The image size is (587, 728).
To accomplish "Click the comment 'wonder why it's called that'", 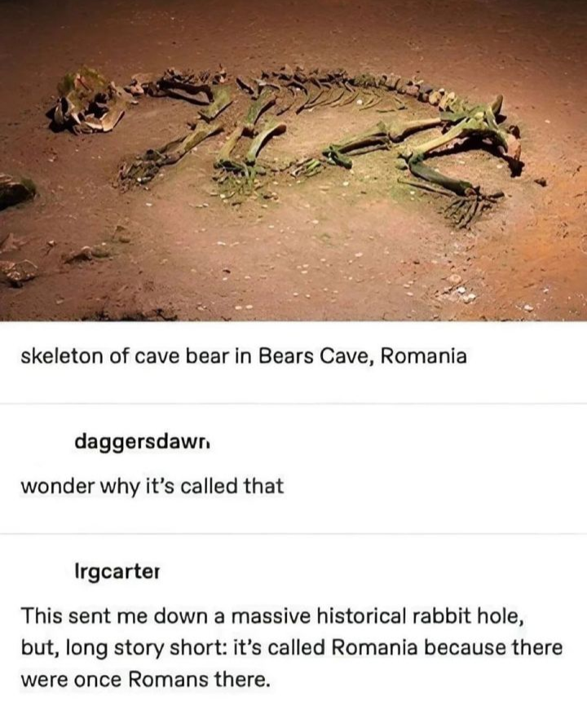I will (x=152, y=486).
